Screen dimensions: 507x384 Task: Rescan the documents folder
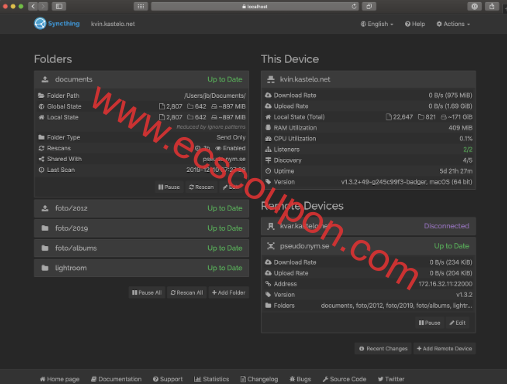pos(201,187)
